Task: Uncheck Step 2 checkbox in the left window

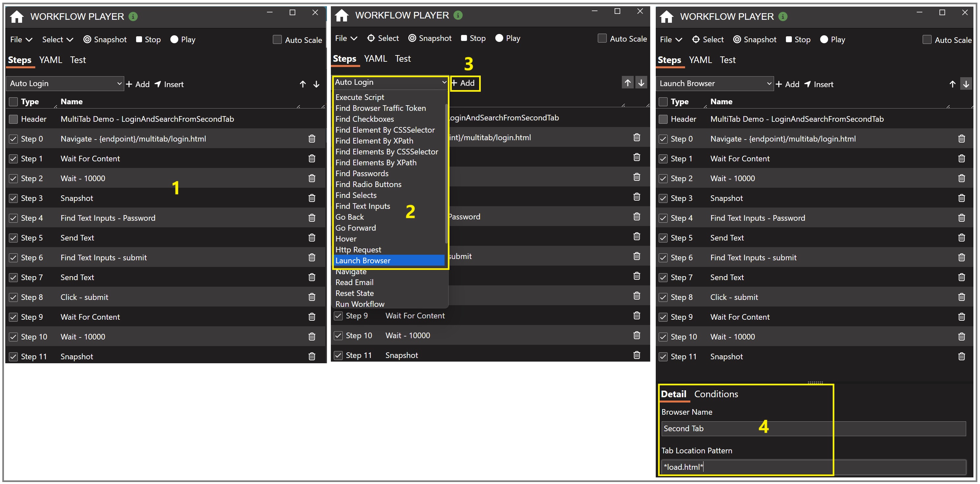Action: pos(13,178)
